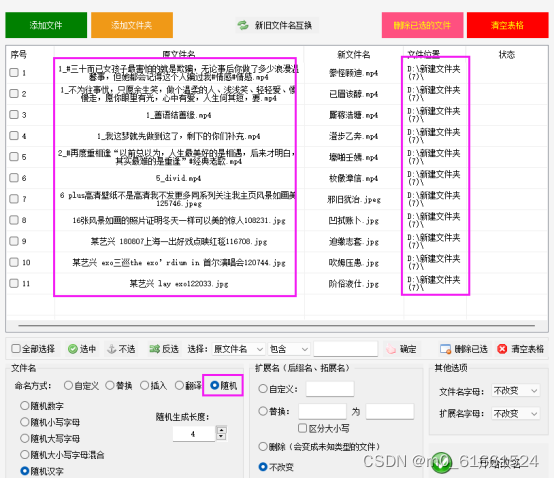Screen dimensions: 554x479
Task: Click the file name 5_divid.mp4
Action: (x=178, y=178)
